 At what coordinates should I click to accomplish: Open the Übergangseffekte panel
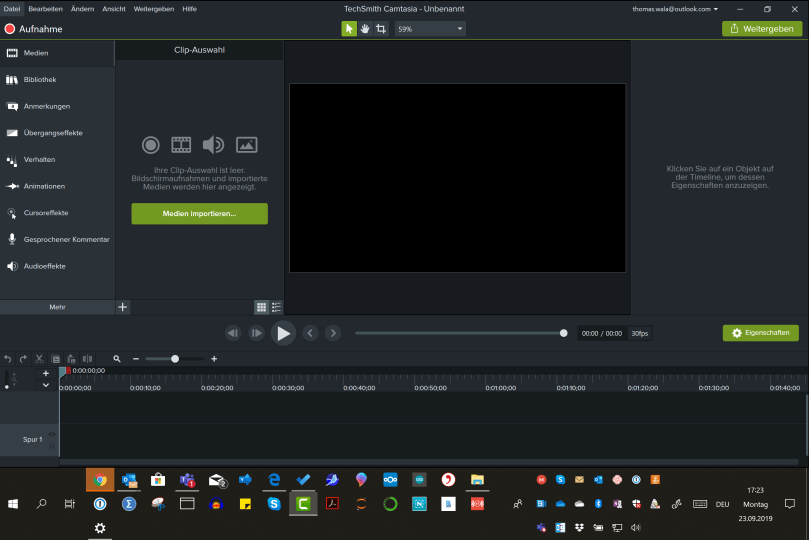pyautogui.click(x=57, y=133)
